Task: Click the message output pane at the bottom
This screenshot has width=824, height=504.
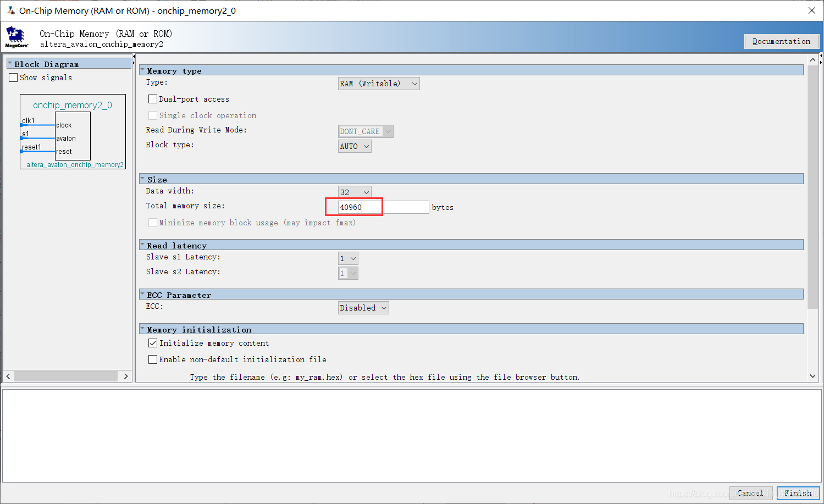Action: (x=412, y=435)
